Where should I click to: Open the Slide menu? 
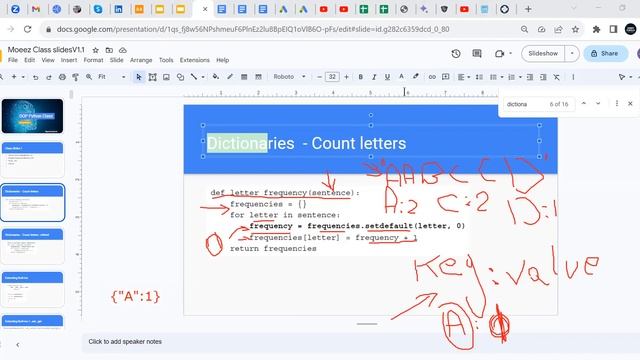[x=116, y=60]
